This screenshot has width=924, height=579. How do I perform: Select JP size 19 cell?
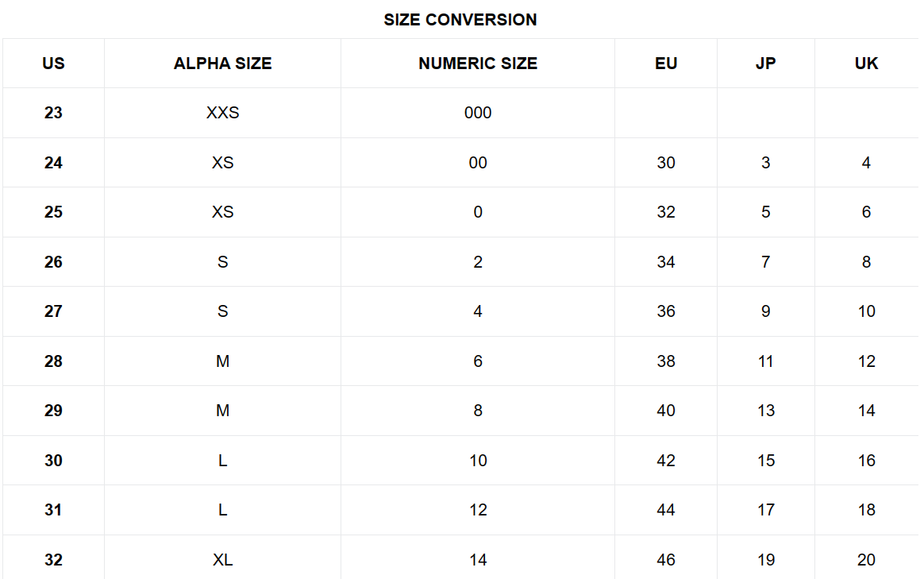tap(765, 560)
